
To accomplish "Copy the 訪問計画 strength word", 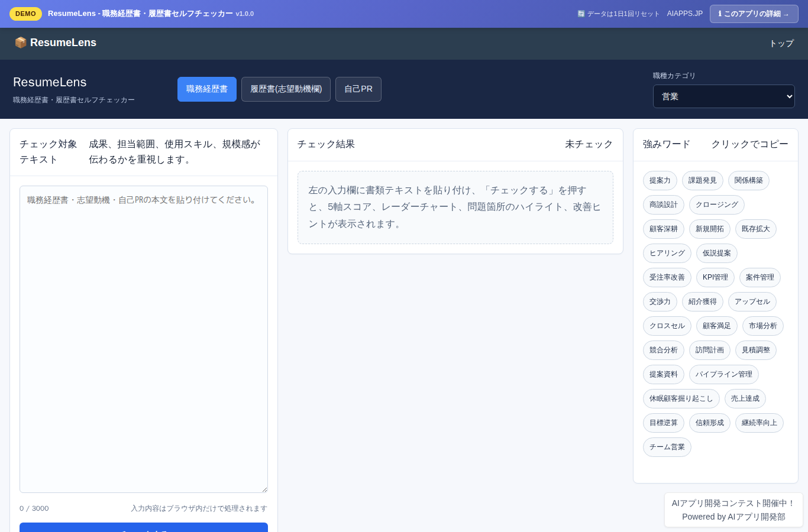I will pos(710,351).
